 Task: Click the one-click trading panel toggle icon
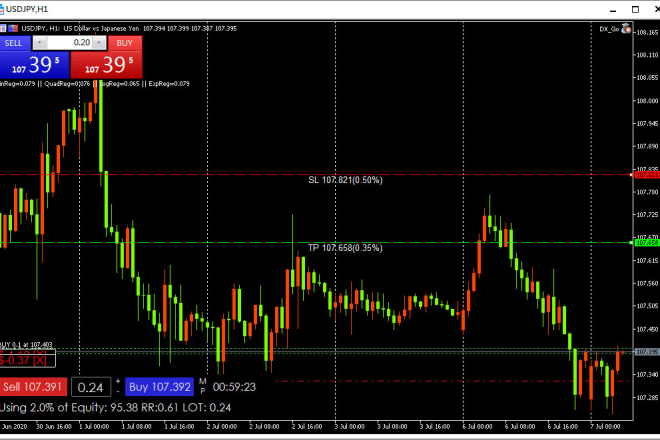tap(3, 29)
